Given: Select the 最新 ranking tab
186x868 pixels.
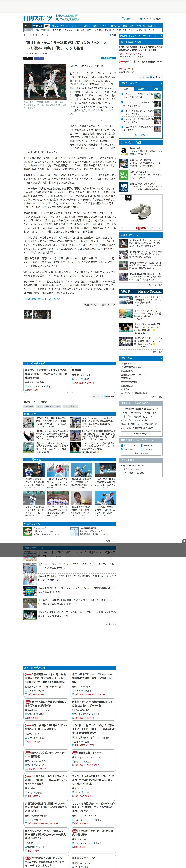Looking at the screenshot, I should pyautogui.click(x=126, y=89).
